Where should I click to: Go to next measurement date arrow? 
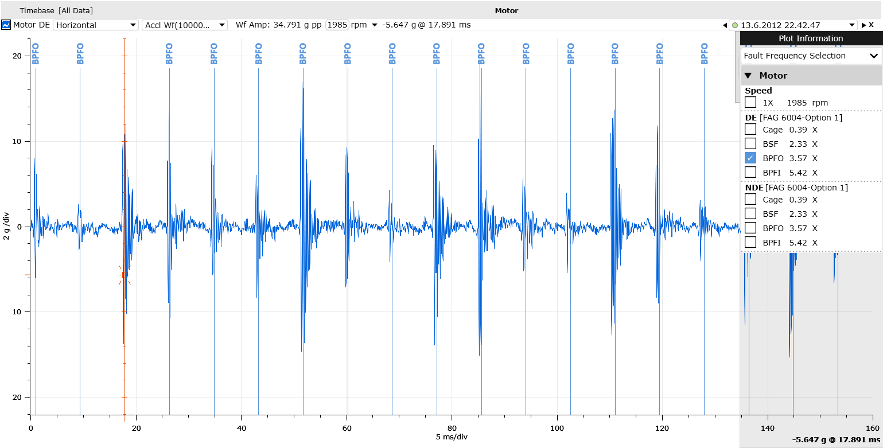click(863, 25)
